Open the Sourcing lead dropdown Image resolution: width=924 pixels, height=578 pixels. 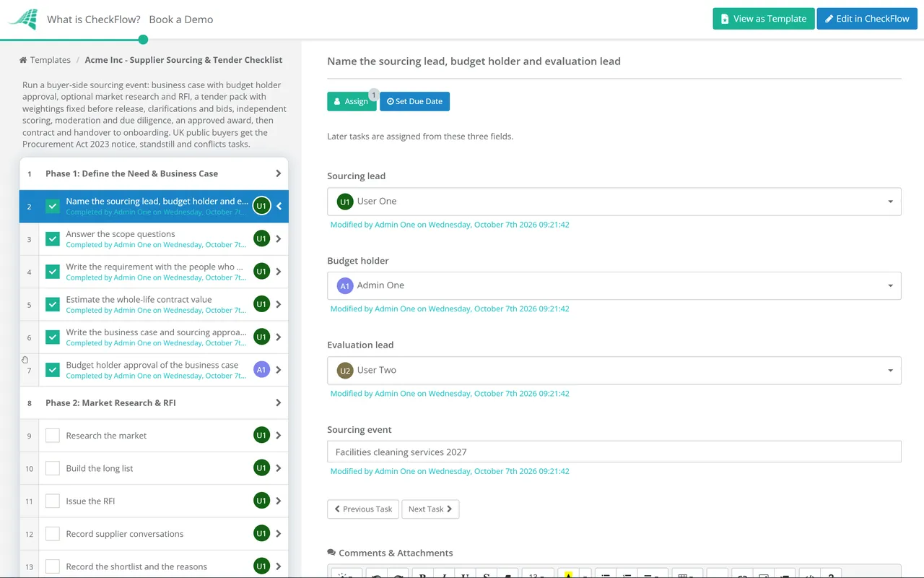pos(614,202)
